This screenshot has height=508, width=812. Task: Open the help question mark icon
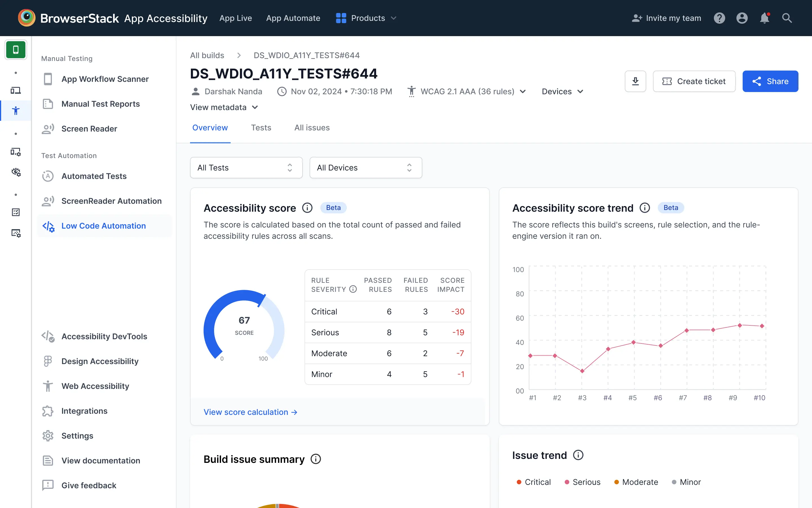coord(720,18)
